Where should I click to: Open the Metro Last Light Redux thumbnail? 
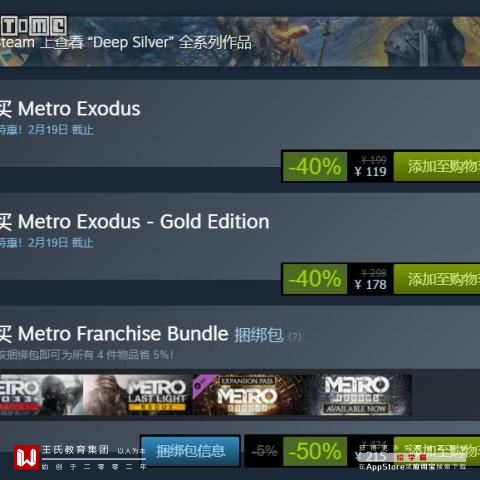[138, 395]
